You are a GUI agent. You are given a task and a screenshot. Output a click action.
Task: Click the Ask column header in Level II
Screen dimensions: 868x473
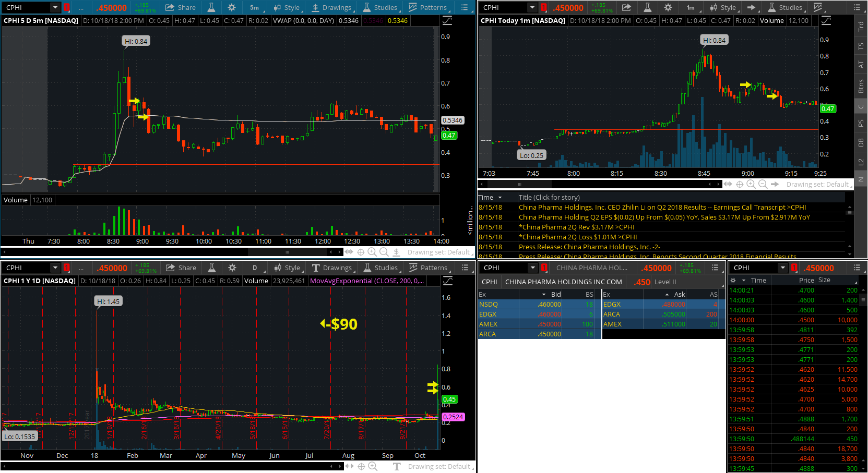(x=680, y=294)
